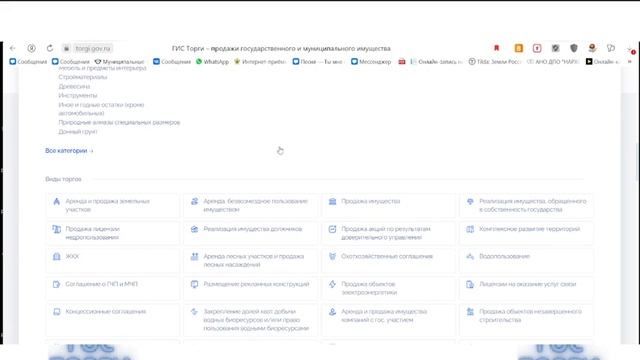Click the icon for Закрепление долей квот добычи

194,311
